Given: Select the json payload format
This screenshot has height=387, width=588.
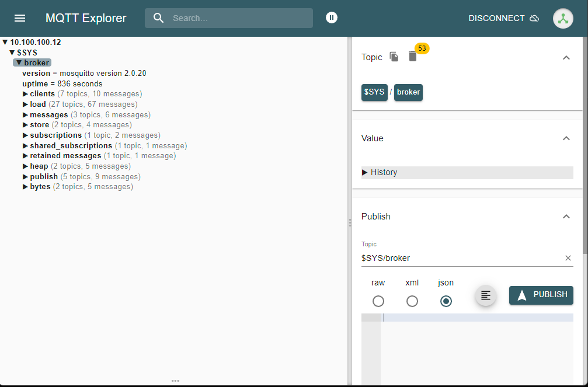Looking at the screenshot, I should 446,301.
